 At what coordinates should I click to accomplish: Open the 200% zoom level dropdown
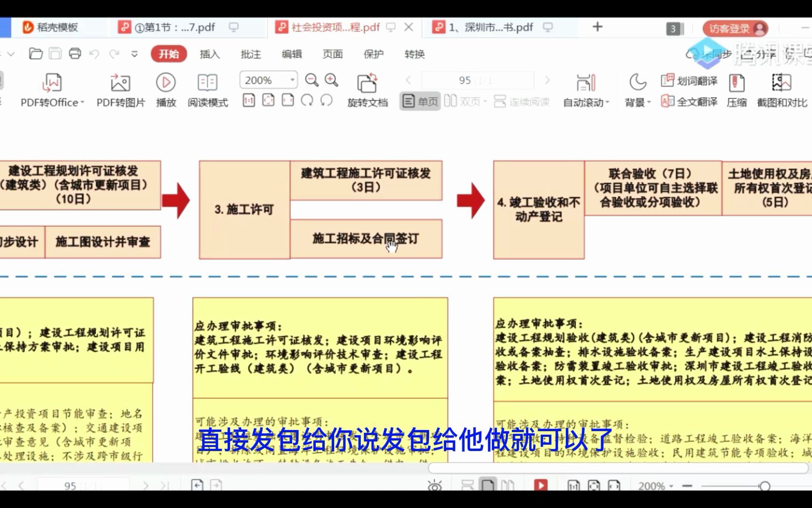click(x=292, y=80)
